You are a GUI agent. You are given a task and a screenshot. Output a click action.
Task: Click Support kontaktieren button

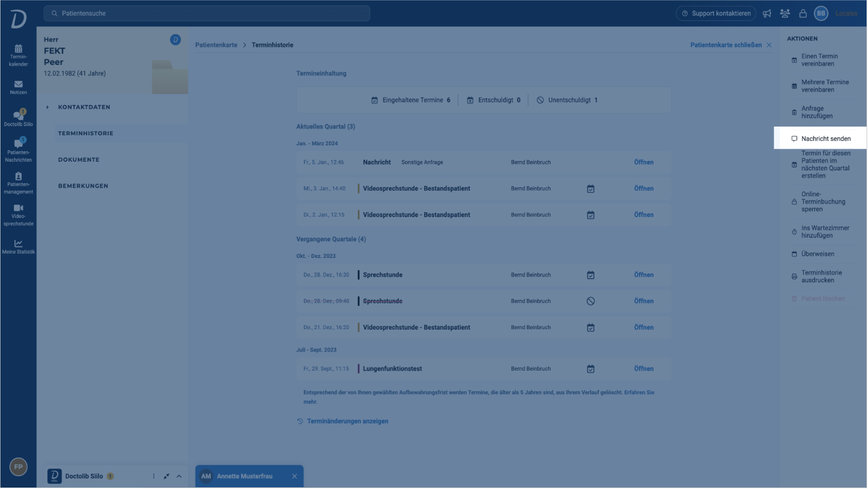[x=716, y=13]
